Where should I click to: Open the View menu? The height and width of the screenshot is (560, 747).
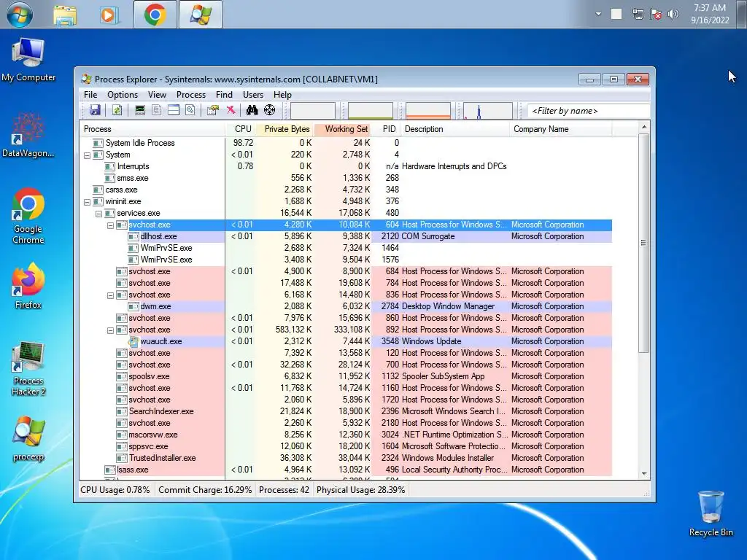click(x=158, y=95)
